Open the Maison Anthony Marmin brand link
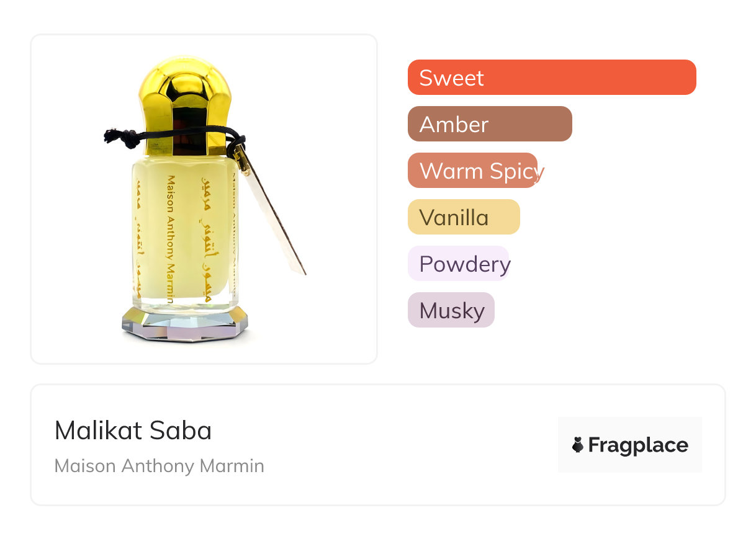 pos(159,466)
